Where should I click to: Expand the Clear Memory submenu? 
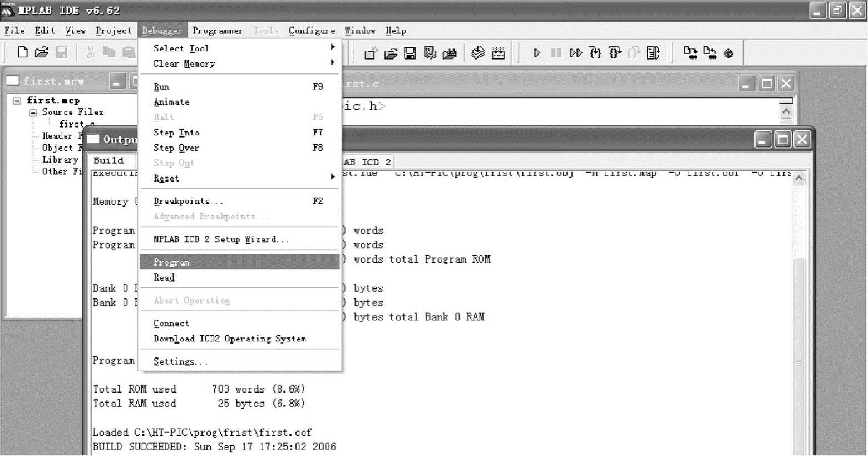pos(240,63)
